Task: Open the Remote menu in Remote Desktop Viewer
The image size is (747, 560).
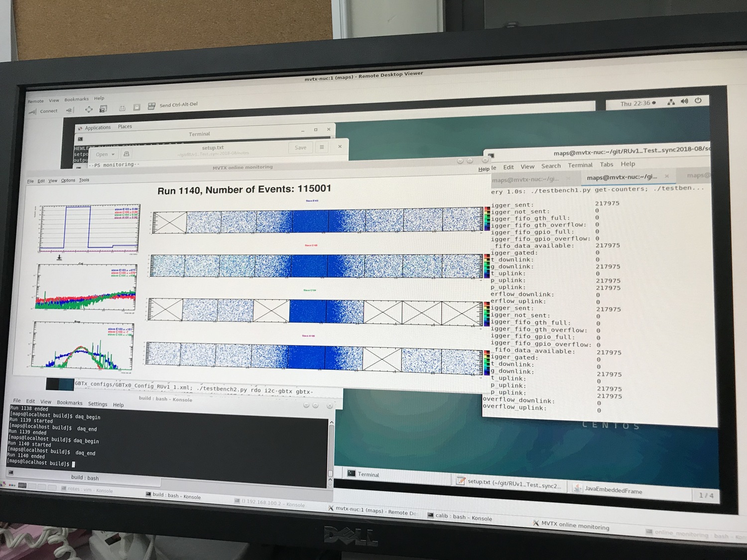Action: (x=35, y=101)
